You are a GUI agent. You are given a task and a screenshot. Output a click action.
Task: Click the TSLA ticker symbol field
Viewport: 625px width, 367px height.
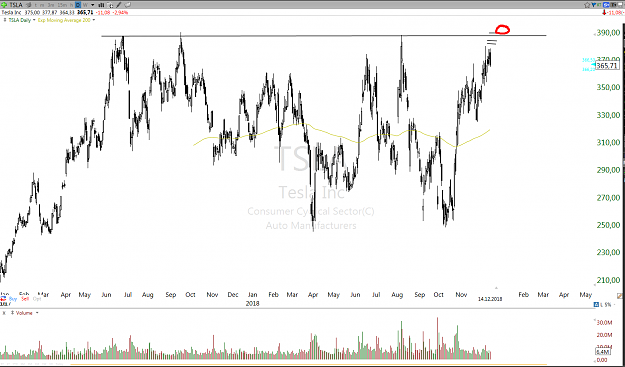(x=16, y=5)
